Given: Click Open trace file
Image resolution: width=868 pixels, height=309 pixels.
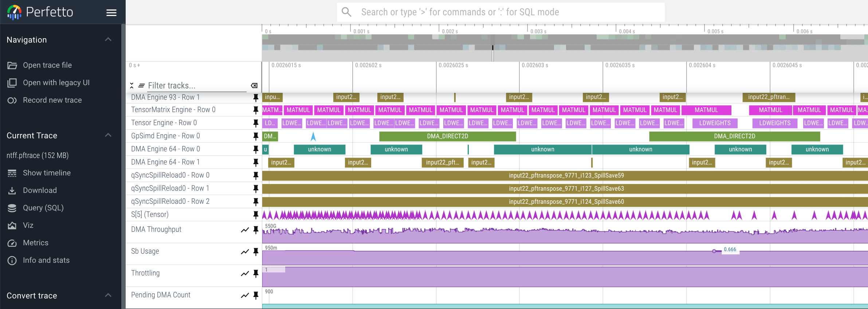Looking at the screenshot, I should tap(47, 65).
